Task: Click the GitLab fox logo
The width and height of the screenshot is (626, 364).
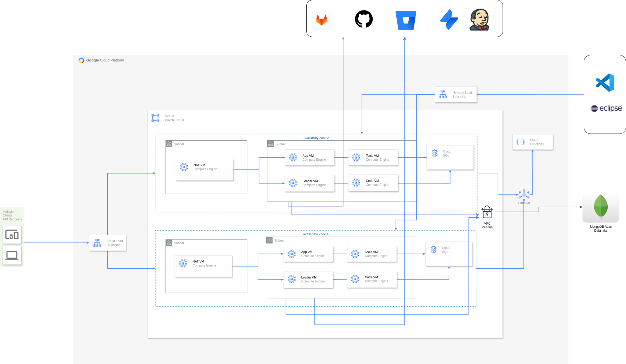Action: coord(322,20)
